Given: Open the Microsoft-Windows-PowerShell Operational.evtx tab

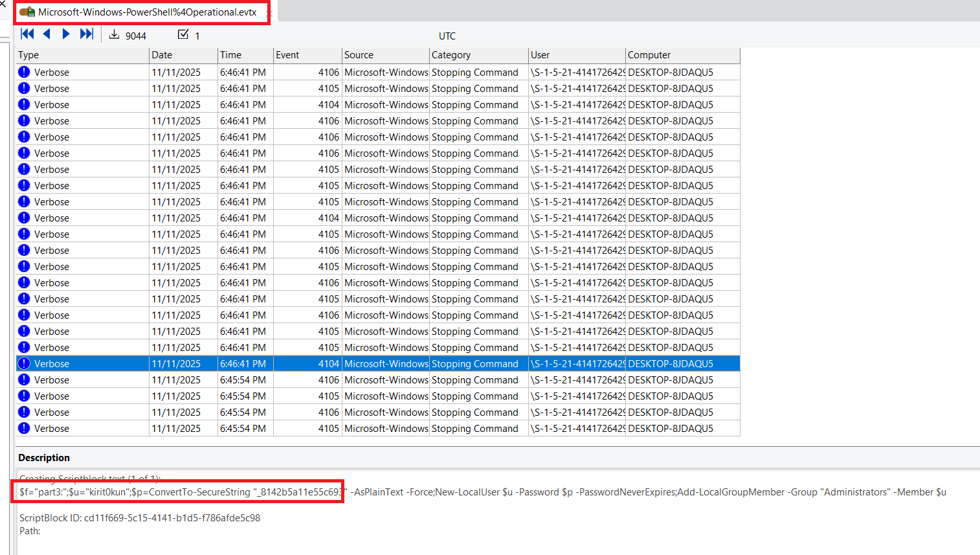Looking at the screenshot, I should [147, 12].
